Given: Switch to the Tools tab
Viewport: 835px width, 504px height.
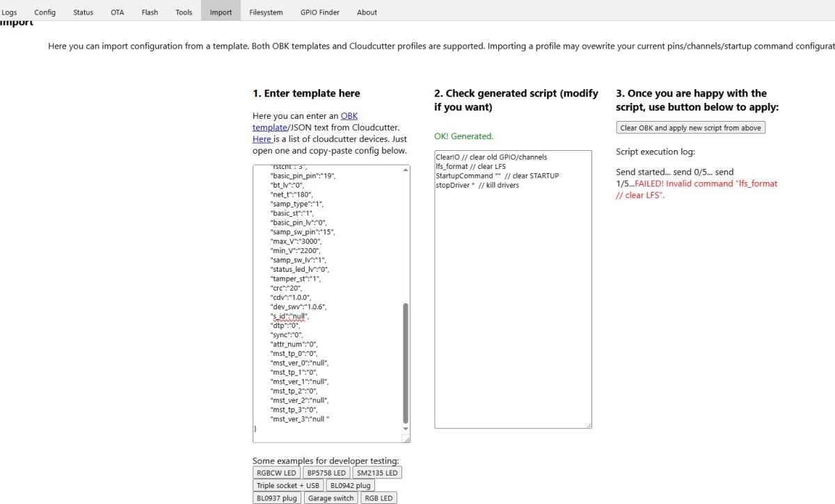Looking at the screenshot, I should (x=184, y=12).
